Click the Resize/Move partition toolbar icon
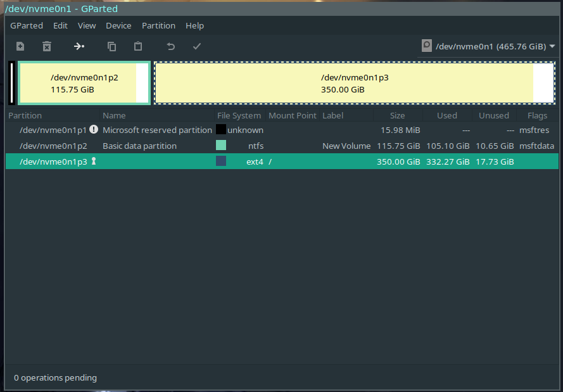The height and width of the screenshot is (392, 563). click(79, 46)
